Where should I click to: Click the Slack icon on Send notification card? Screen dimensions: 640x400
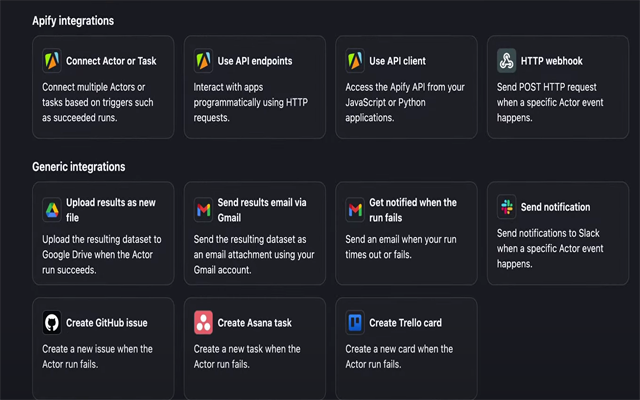coord(507,207)
